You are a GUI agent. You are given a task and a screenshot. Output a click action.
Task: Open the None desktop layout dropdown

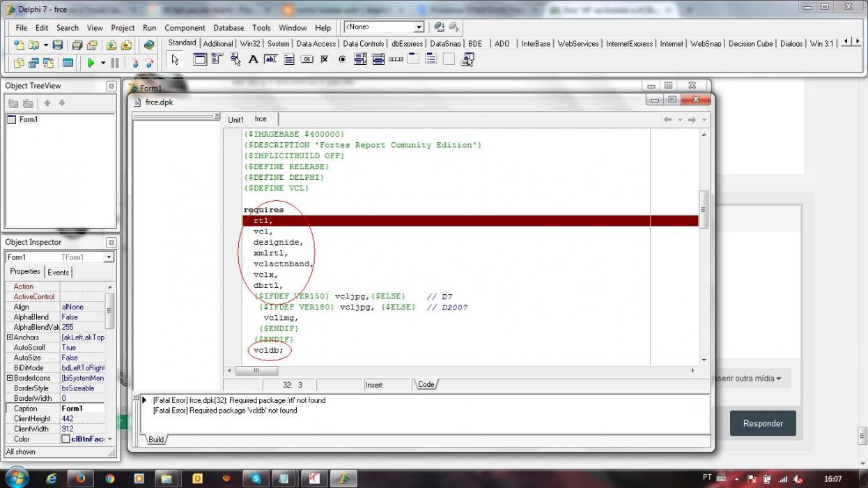pyautogui.click(x=419, y=27)
